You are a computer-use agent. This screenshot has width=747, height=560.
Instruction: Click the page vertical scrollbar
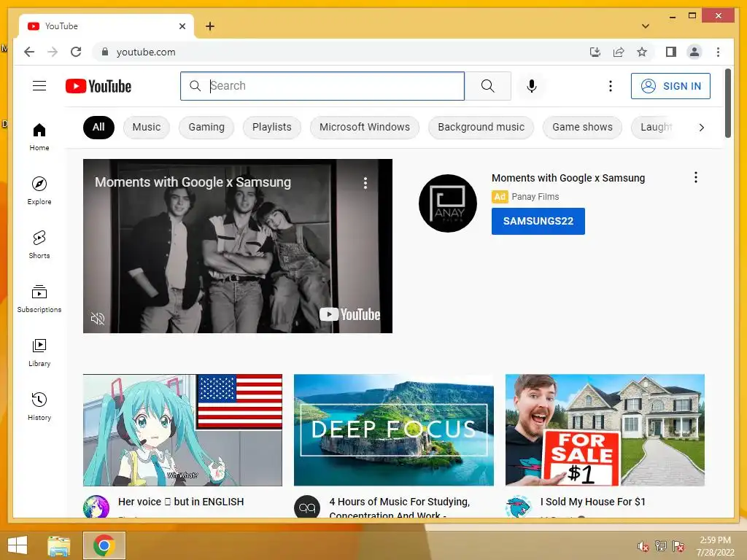pyautogui.click(x=727, y=103)
